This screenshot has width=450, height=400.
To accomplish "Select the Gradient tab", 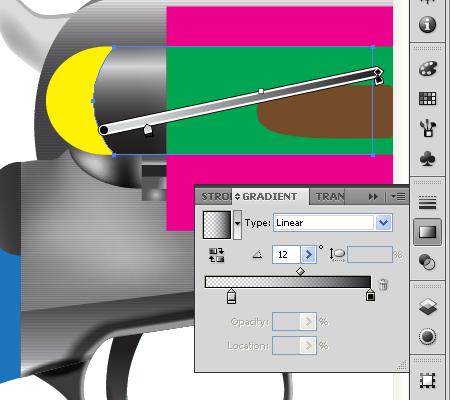I will click(x=270, y=197).
